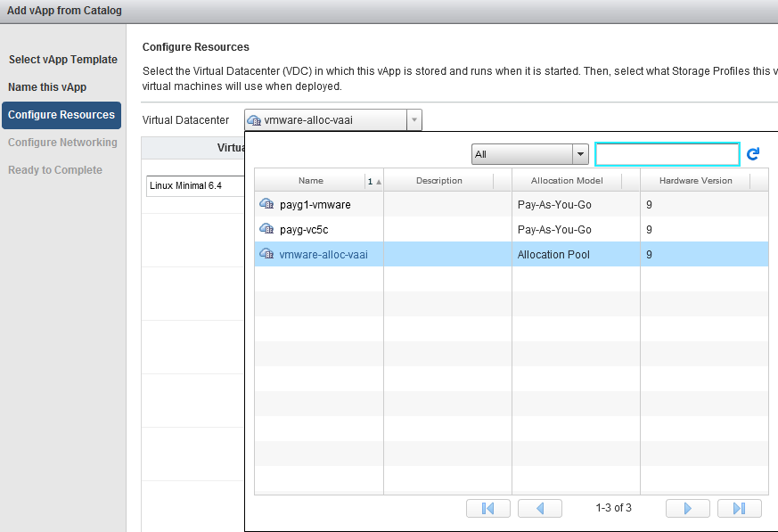Jump to the last page of results
The height and width of the screenshot is (532, 778).
coord(739,508)
